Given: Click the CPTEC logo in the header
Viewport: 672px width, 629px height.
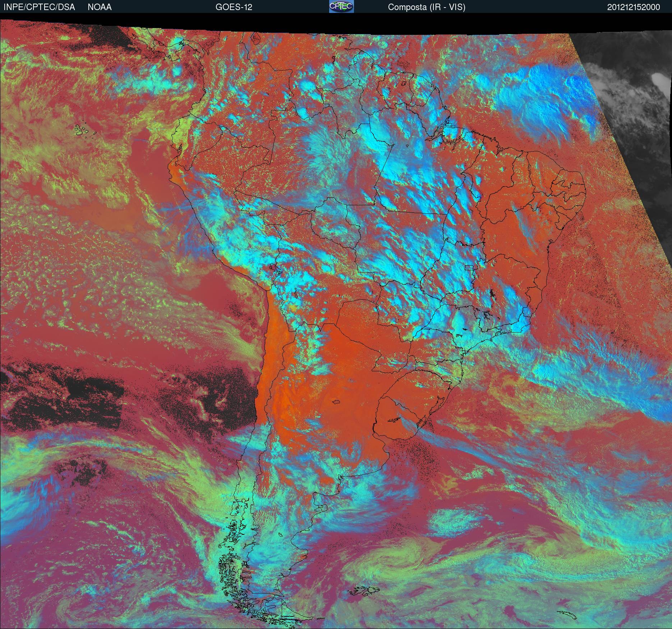Looking at the screenshot, I should click(341, 6).
